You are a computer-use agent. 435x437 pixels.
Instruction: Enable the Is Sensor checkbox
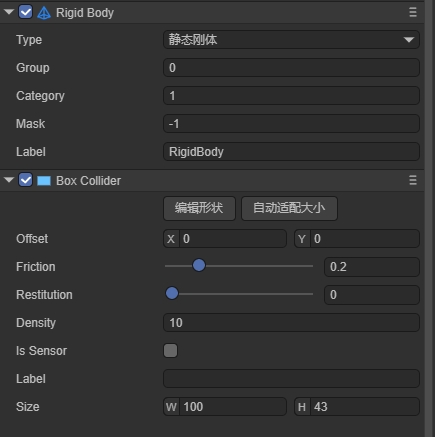(170, 351)
